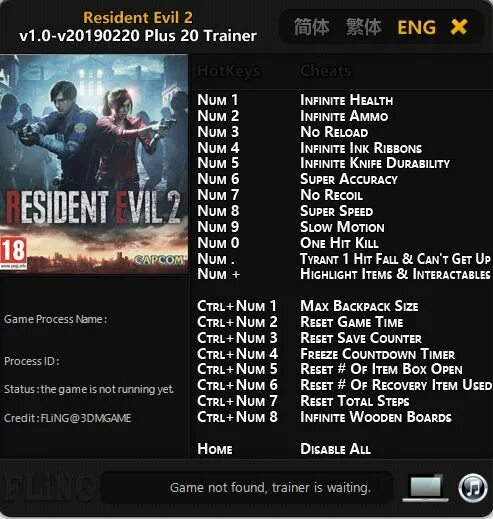Click the computer monitor icon
Viewport: 493px width, 519px height.
[x=426, y=488]
